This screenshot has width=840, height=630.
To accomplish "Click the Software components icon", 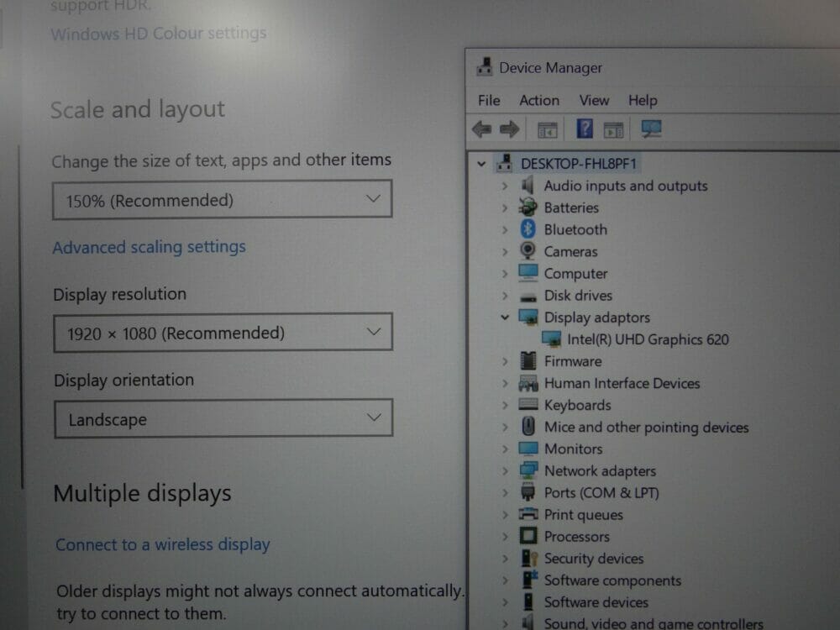I will pyautogui.click(x=529, y=580).
